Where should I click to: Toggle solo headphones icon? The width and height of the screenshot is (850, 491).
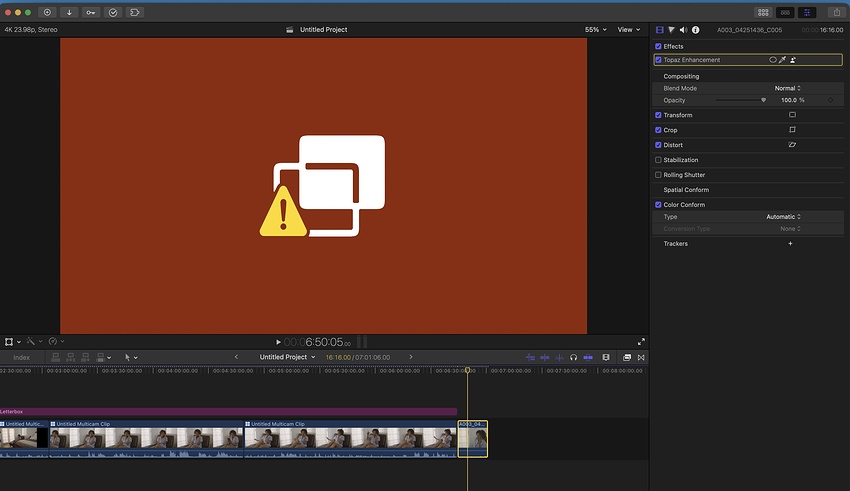pyautogui.click(x=574, y=357)
